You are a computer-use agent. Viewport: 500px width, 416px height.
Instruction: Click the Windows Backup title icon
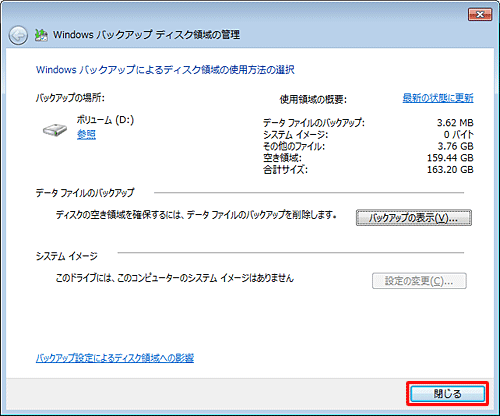tap(41, 35)
